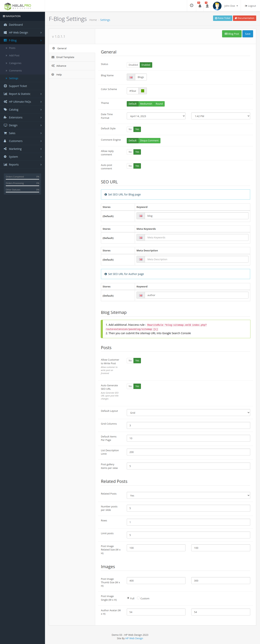Go to Posts in F-Blog submenu
The height and width of the screenshot is (644, 260).
pos(12,48)
